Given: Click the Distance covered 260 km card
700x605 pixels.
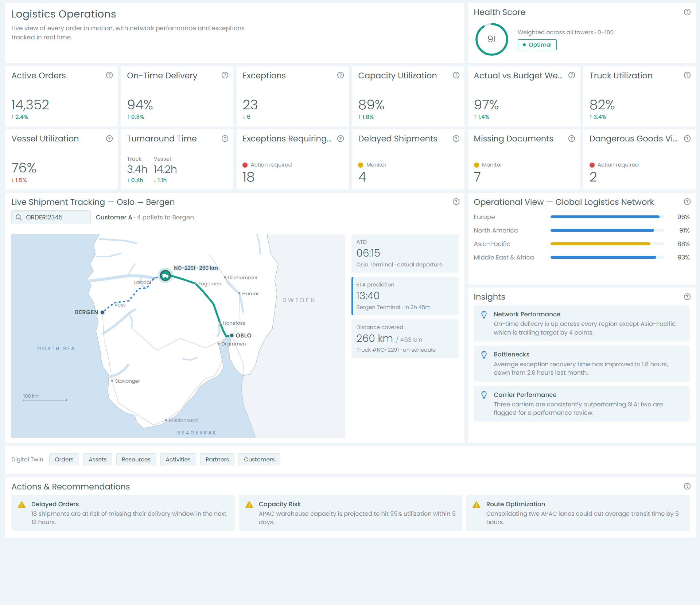Looking at the screenshot, I should 405,339.
